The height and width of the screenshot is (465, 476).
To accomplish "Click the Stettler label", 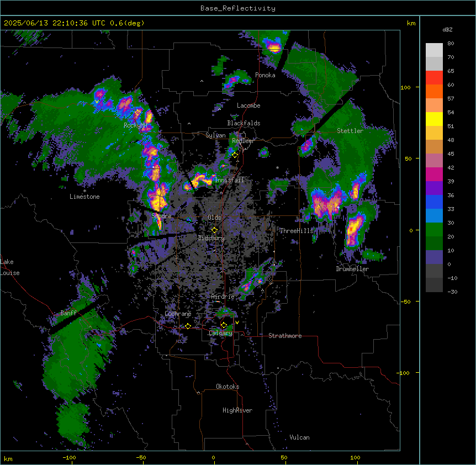I will coord(350,131).
